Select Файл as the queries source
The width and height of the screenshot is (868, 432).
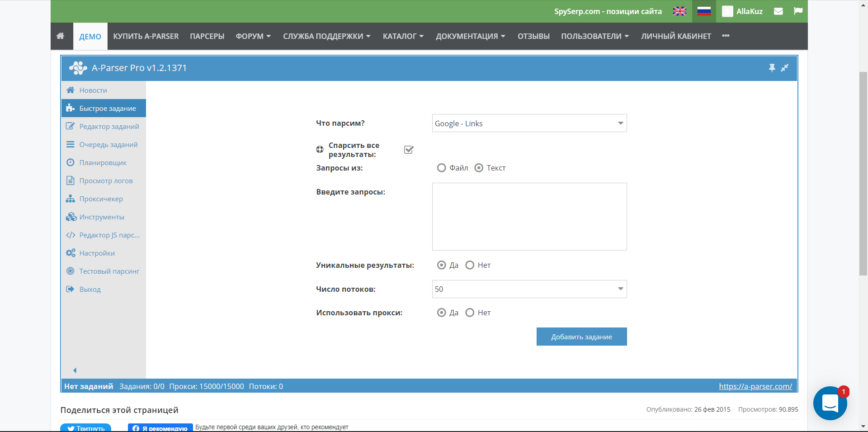[442, 168]
